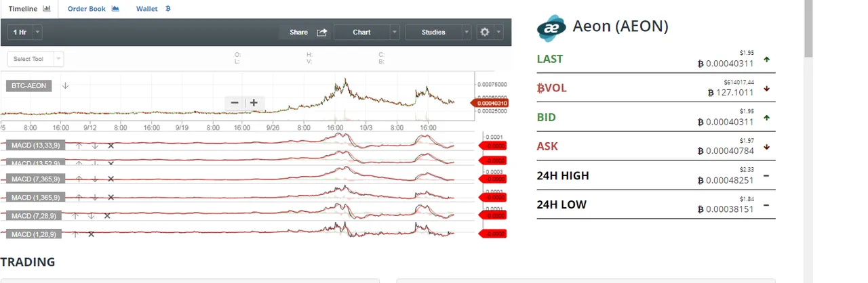The image size is (868, 283).
Task: Remove the MACD (7,365,9) study
Action: [111, 179]
